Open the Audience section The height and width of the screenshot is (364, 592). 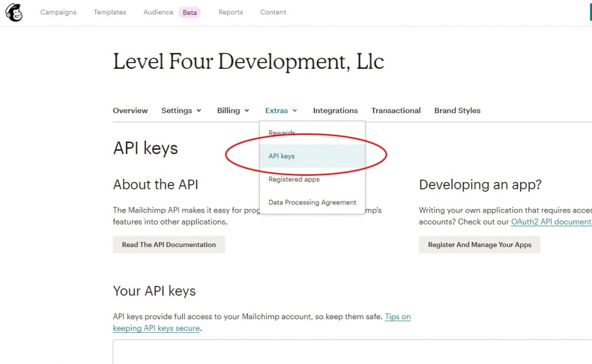tap(158, 12)
